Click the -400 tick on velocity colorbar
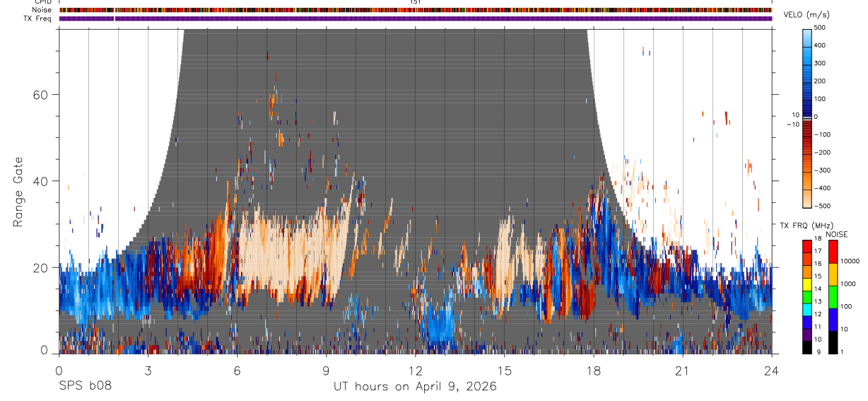 pyautogui.click(x=823, y=188)
